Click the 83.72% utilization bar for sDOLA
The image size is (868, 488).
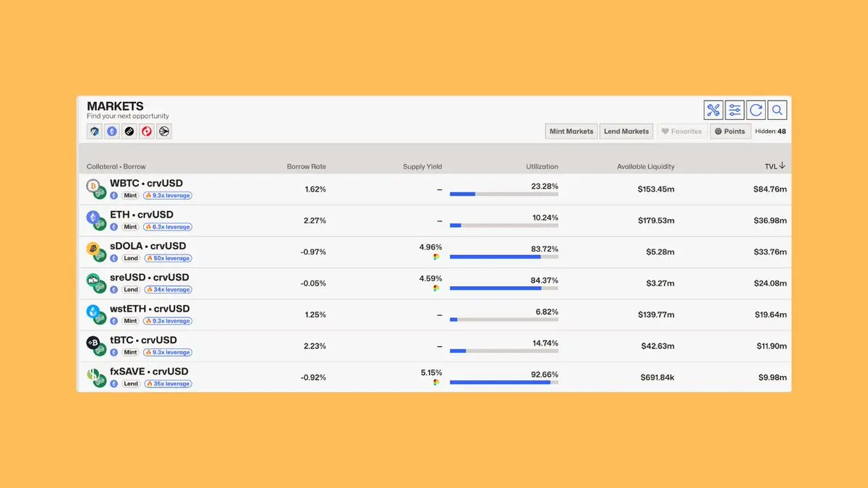click(504, 257)
